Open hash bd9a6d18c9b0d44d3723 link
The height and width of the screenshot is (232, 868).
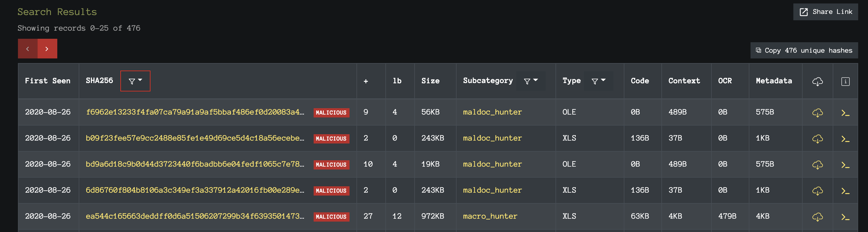point(195,164)
